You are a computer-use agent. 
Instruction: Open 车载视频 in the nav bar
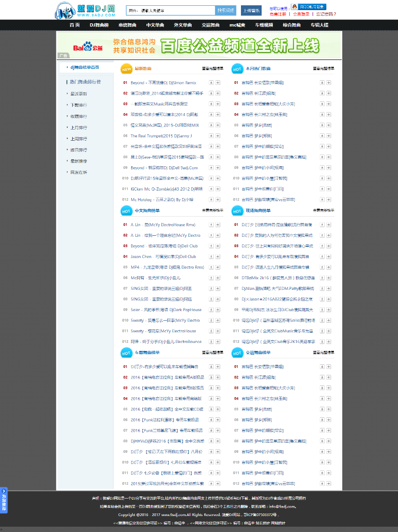point(264,25)
